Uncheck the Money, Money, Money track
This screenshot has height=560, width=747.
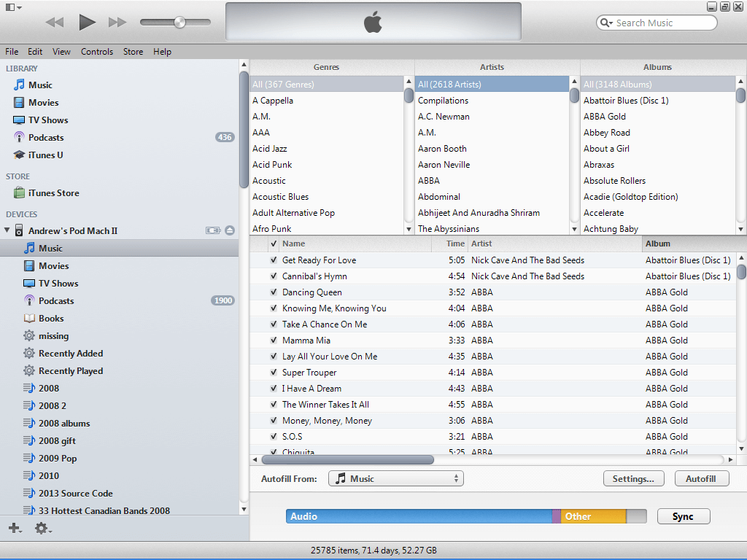[x=274, y=421]
